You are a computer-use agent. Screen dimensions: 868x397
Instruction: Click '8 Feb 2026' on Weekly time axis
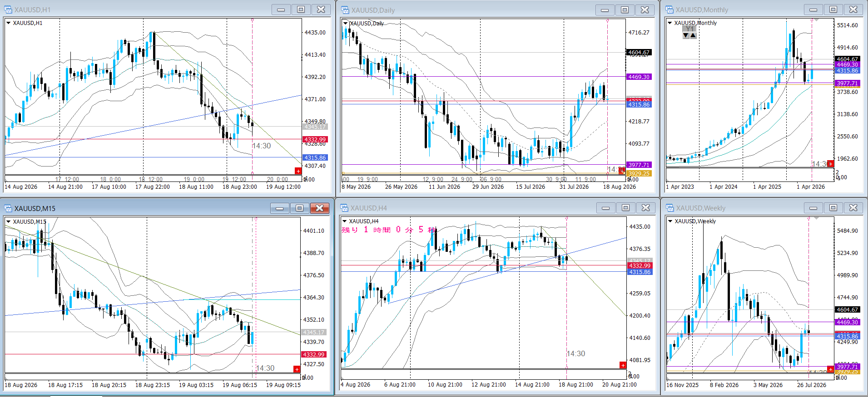coord(724,385)
